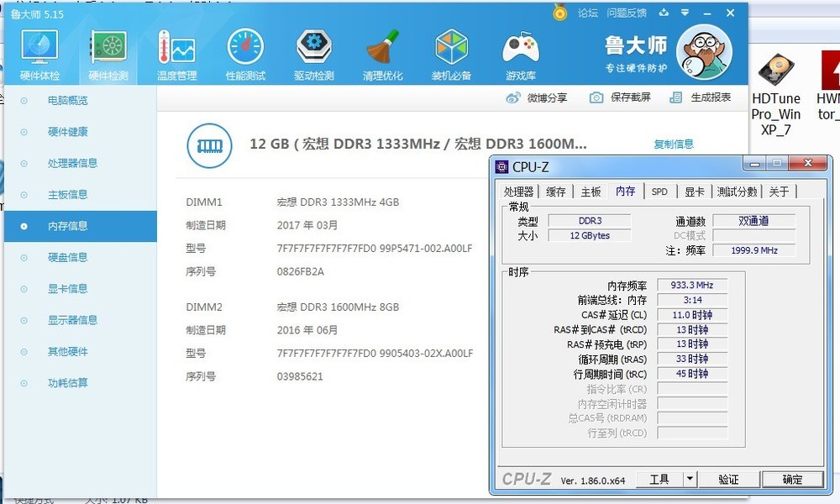Image resolution: width=840 pixels, height=504 pixels.
Task: Open 论坛 forum link
Action: [x=588, y=13]
